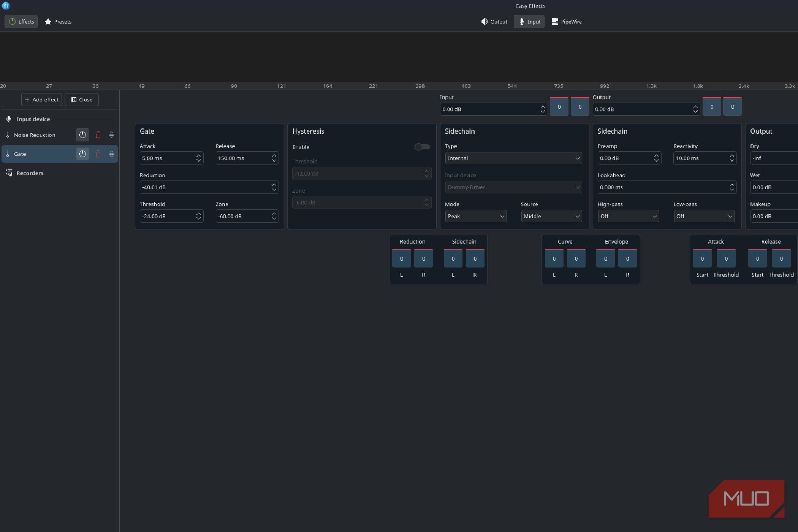Increase the Preamp value

point(656,155)
